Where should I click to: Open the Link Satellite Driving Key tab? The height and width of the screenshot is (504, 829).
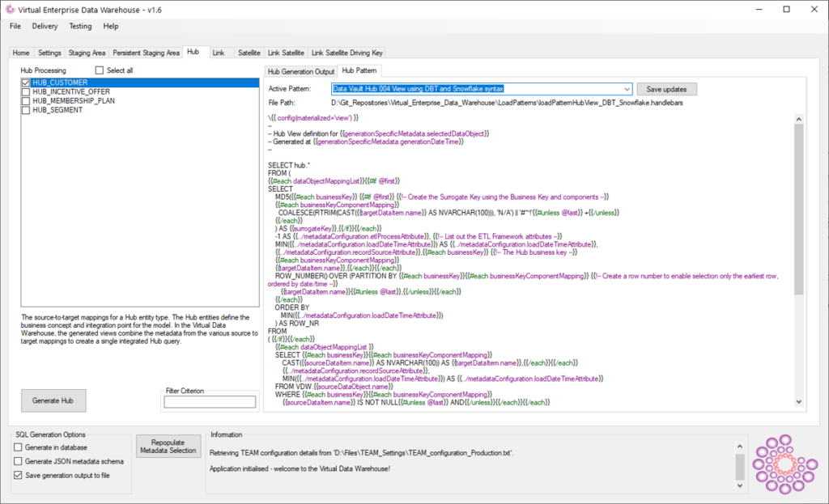(x=347, y=53)
